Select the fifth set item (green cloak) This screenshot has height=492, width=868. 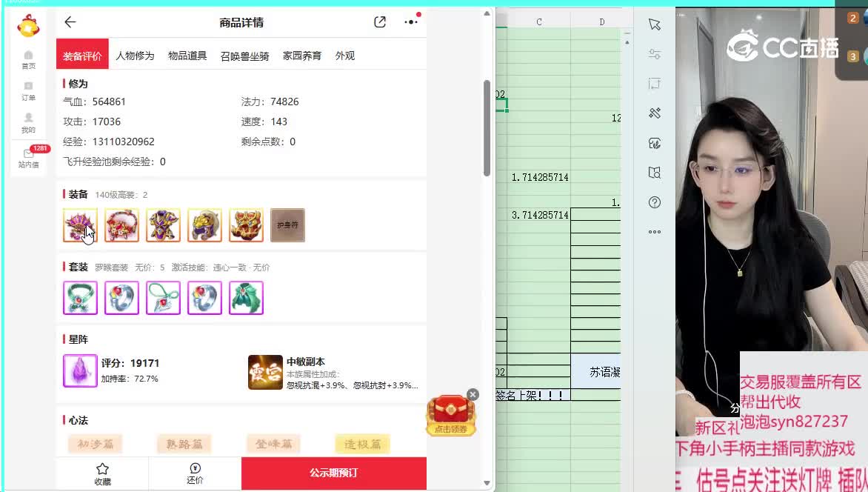[x=247, y=298]
